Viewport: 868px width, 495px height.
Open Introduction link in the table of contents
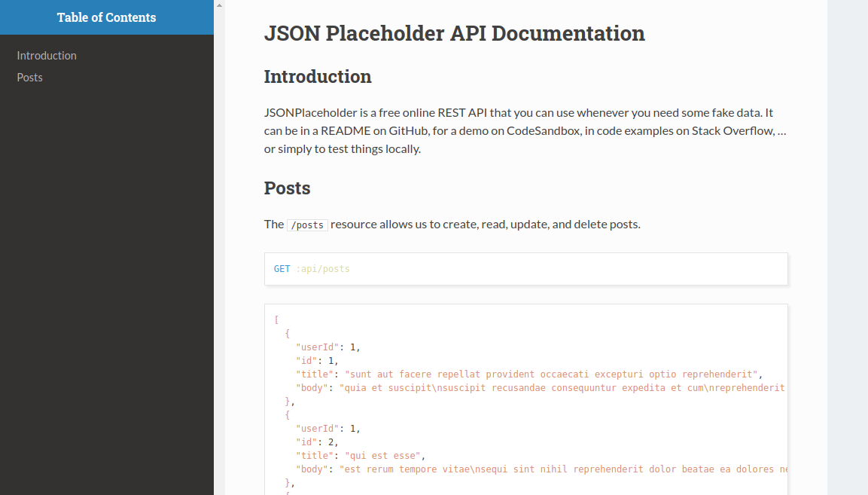[x=47, y=56]
